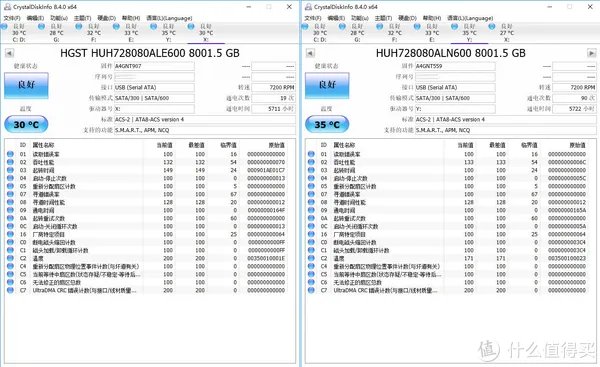Open 语言(L)(Language) menu in right ALN600 window
Viewport: 600px width, 367px height.
click(x=470, y=18)
